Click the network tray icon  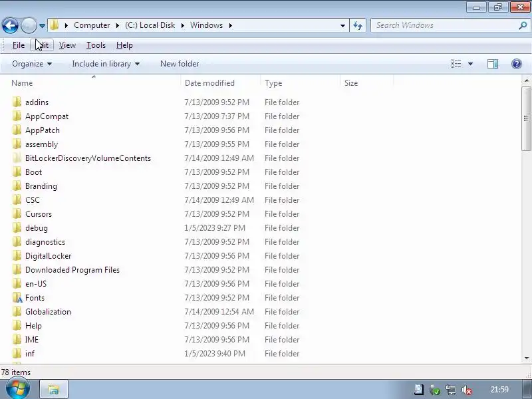pos(451,390)
